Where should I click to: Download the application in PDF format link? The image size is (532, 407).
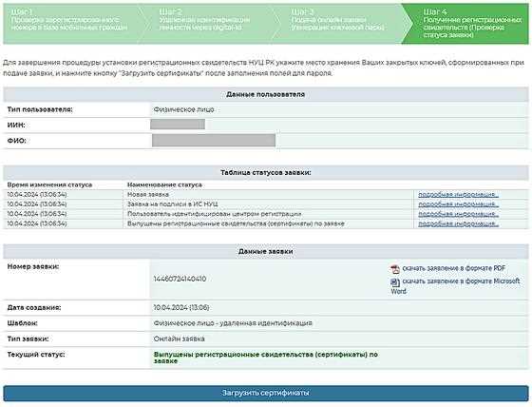[454, 268]
